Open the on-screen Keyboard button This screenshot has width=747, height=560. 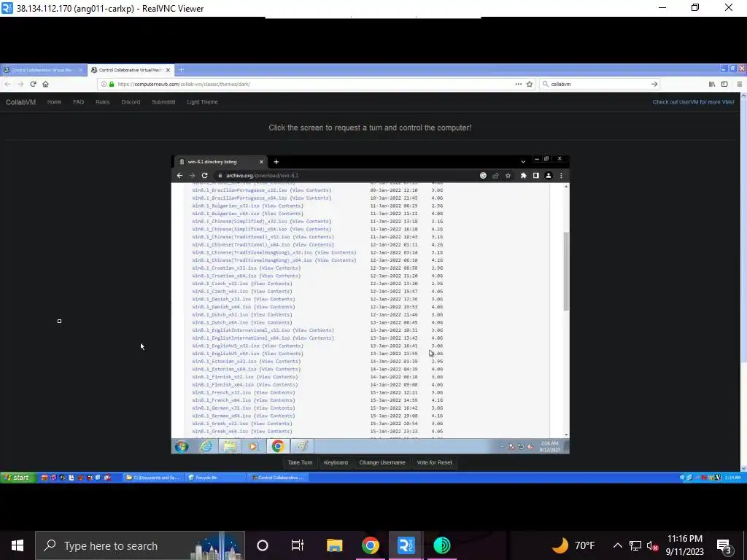point(336,462)
